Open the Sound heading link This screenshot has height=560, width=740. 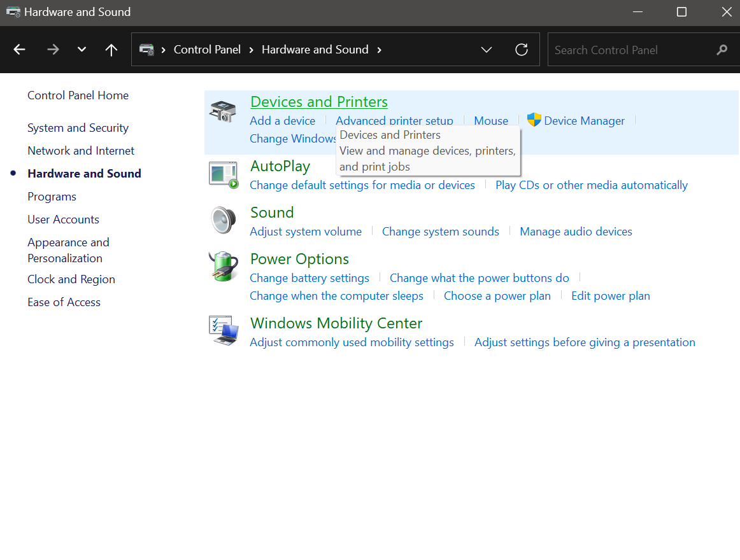[x=272, y=213]
